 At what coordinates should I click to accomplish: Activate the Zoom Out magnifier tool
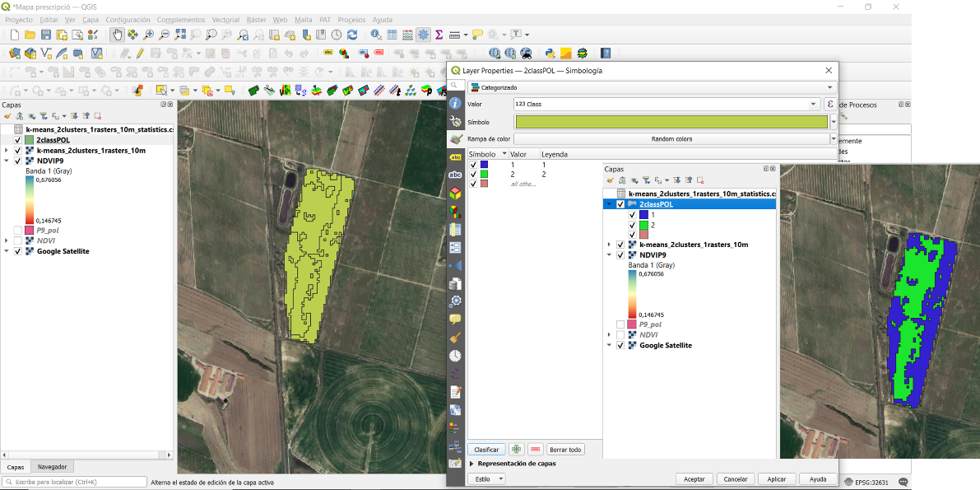pyautogui.click(x=165, y=35)
